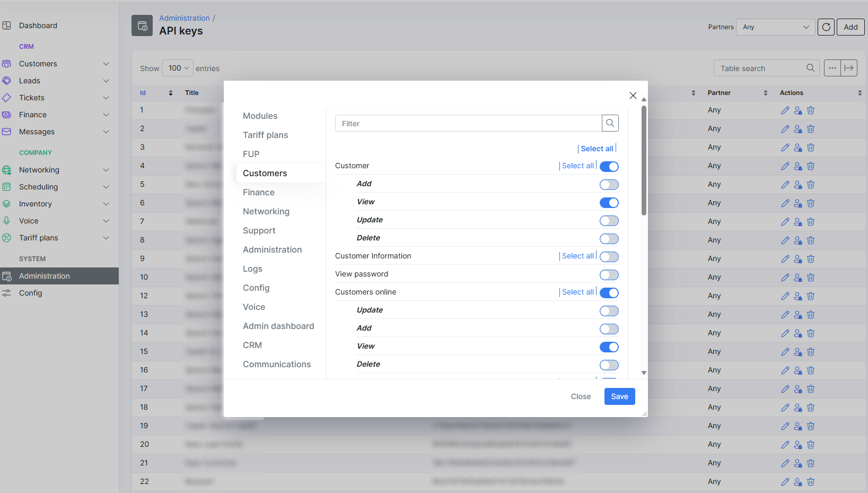Image resolution: width=868 pixels, height=493 pixels.
Task: Click the Add button
Action: (851, 27)
